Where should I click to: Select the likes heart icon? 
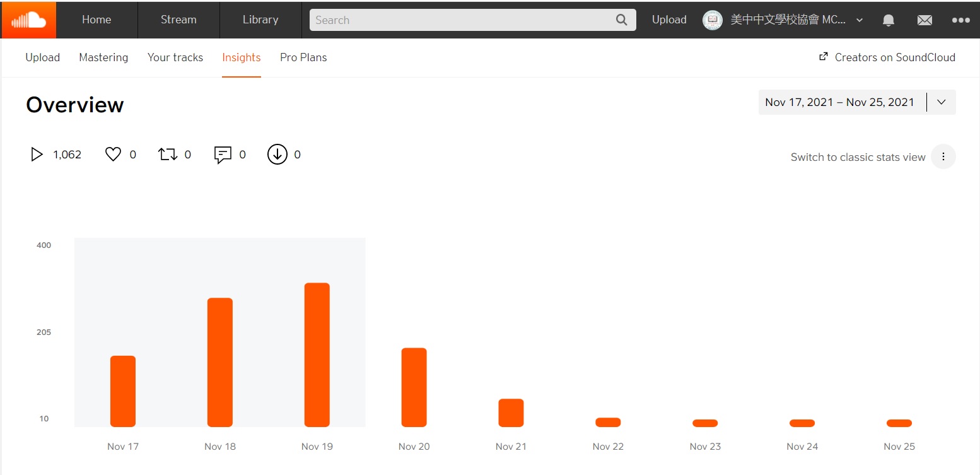coord(113,155)
